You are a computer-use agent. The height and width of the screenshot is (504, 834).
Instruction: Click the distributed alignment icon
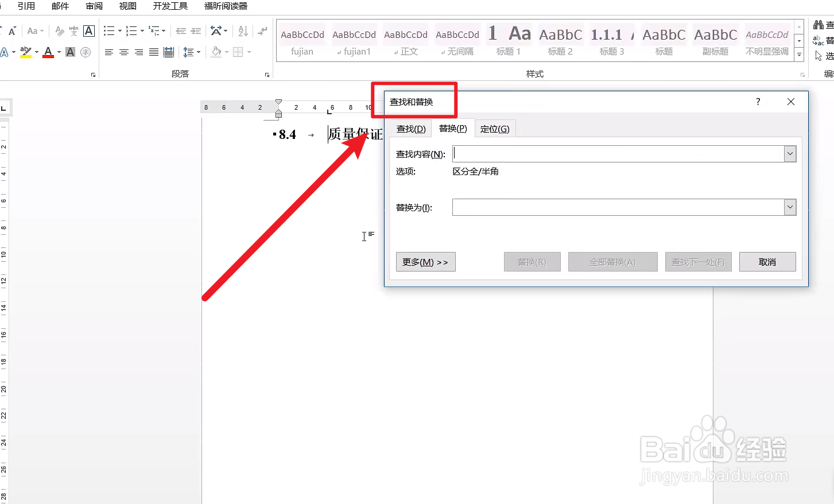[169, 52]
